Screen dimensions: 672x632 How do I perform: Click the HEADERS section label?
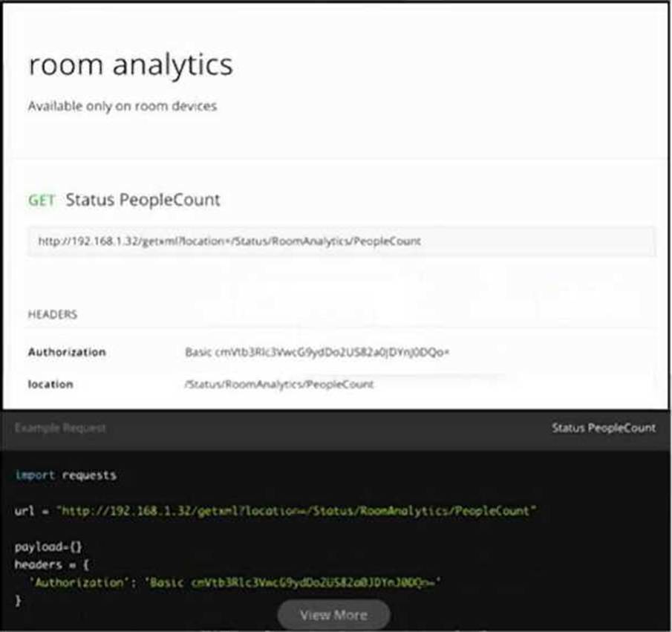[x=53, y=314]
